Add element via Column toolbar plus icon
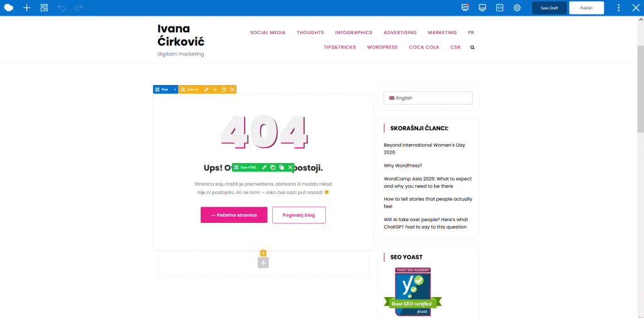This screenshot has width=644, height=318. click(215, 89)
